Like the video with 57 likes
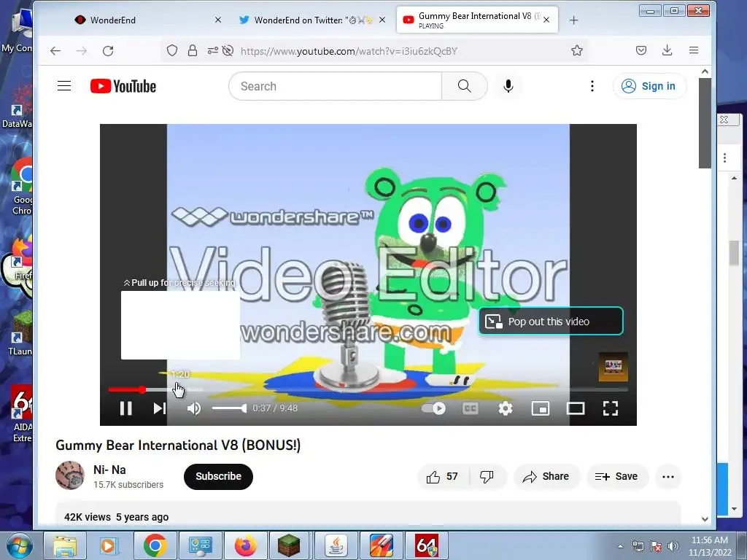This screenshot has height=560, width=747. pyautogui.click(x=443, y=477)
